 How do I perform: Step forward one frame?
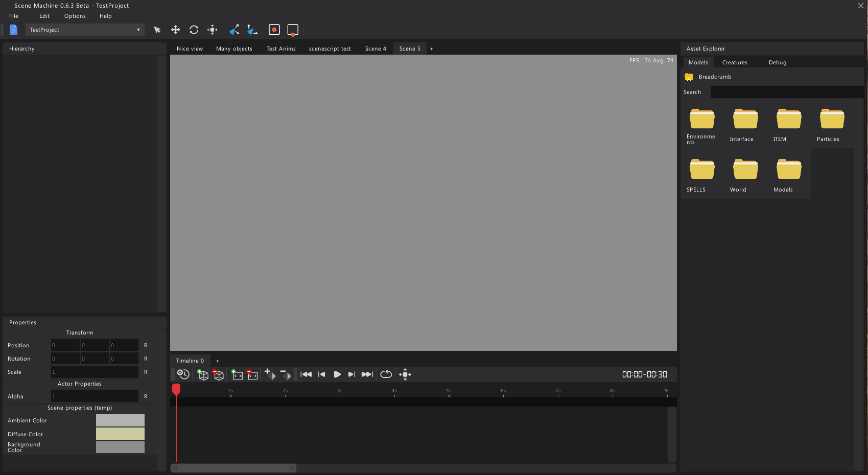[351, 374]
